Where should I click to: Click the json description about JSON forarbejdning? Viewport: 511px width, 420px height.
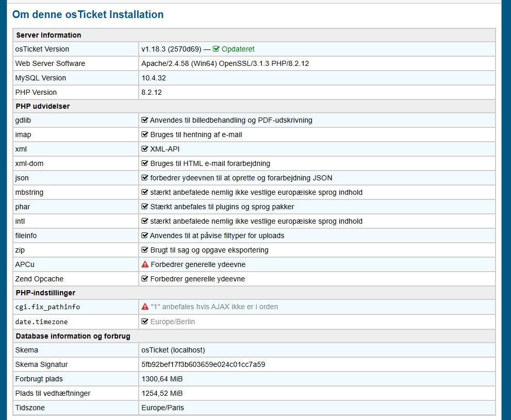coord(241,178)
